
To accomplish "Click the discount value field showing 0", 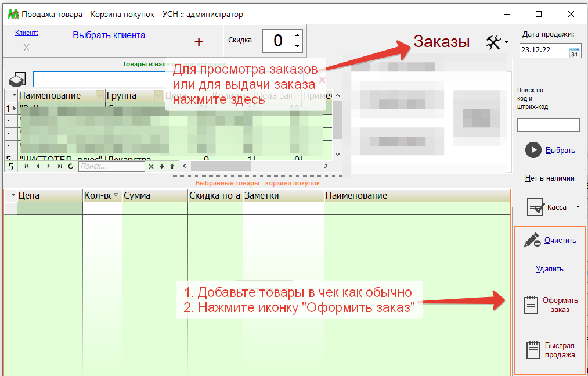I will 278,41.
